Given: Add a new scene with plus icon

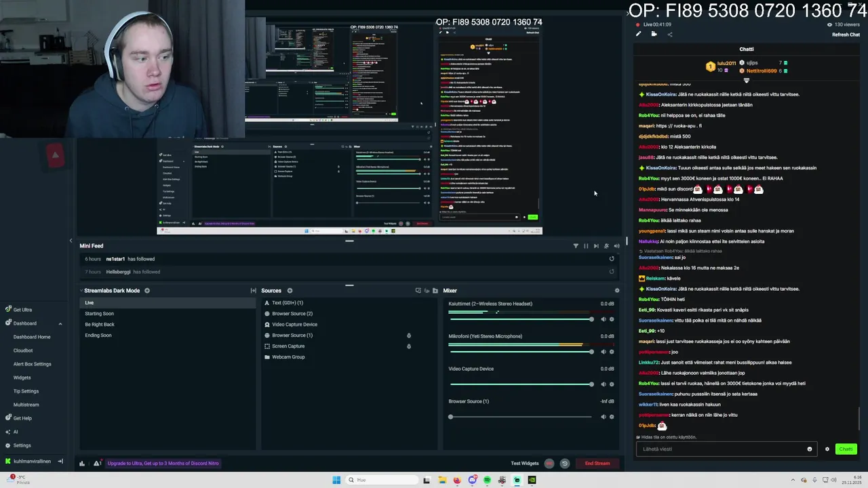Looking at the screenshot, I should pyautogui.click(x=147, y=291).
